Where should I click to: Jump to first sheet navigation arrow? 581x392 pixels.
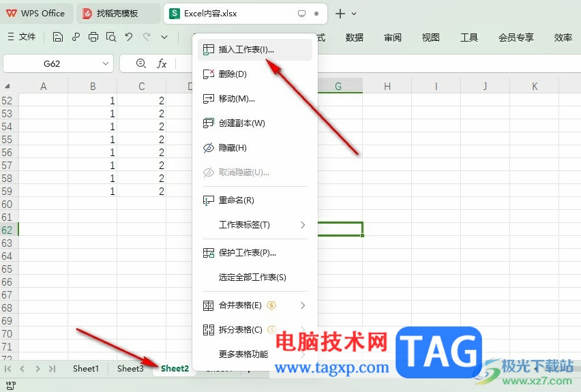pos(8,369)
